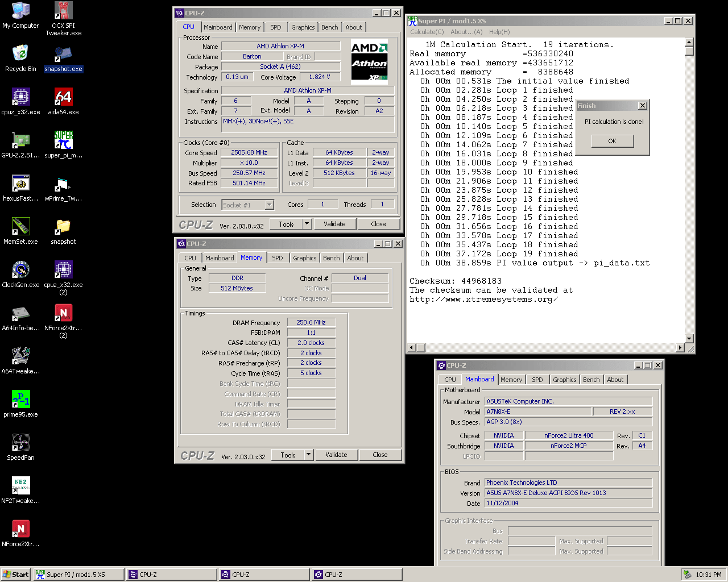Viewport: 728px width, 582px height.
Task: Click Super PI horizontal scrollbar right arrow
Action: [x=680, y=348]
